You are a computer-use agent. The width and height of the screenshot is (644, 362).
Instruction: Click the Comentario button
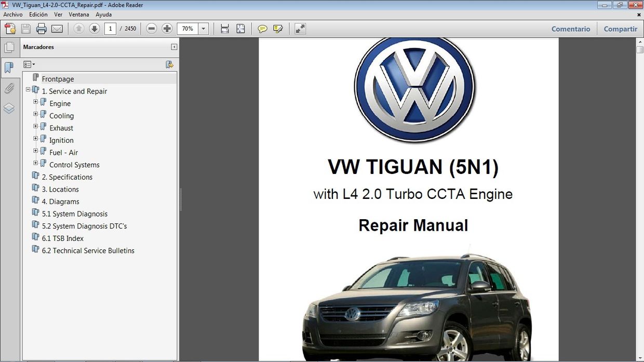tap(570, 29)
